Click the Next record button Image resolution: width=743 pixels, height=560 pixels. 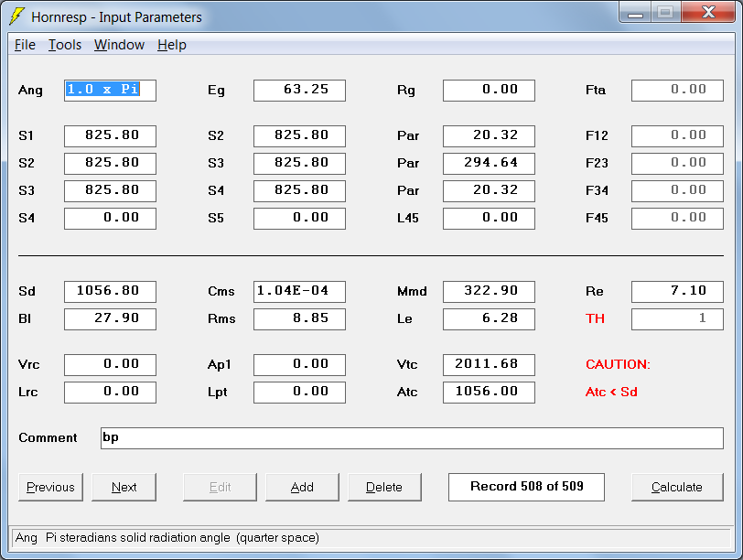coord(124,487)
